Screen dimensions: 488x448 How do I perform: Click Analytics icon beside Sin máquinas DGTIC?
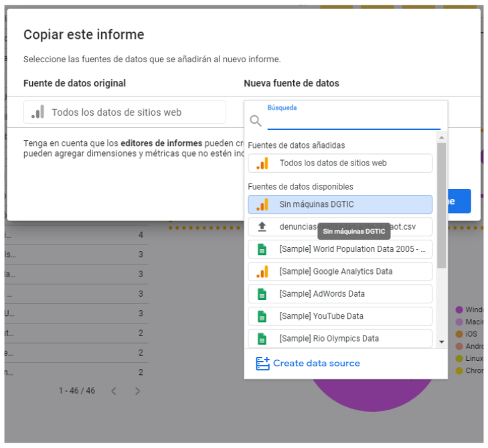tap(262, 204)
